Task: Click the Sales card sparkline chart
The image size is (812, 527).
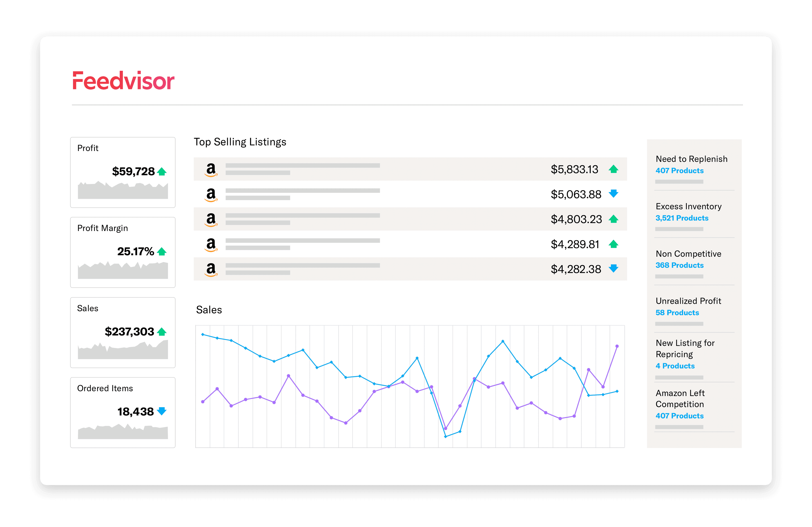Action: click(x=123, y=349)
